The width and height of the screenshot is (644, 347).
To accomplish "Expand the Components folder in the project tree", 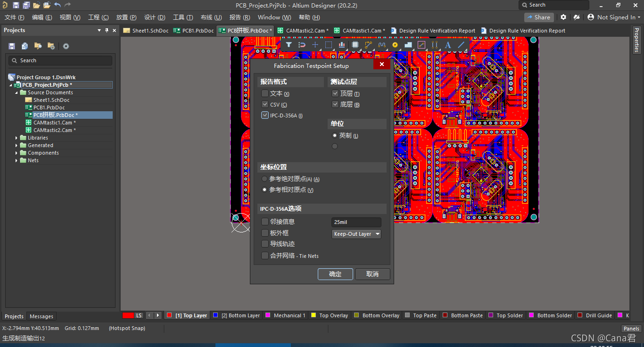I will point(17,152).
